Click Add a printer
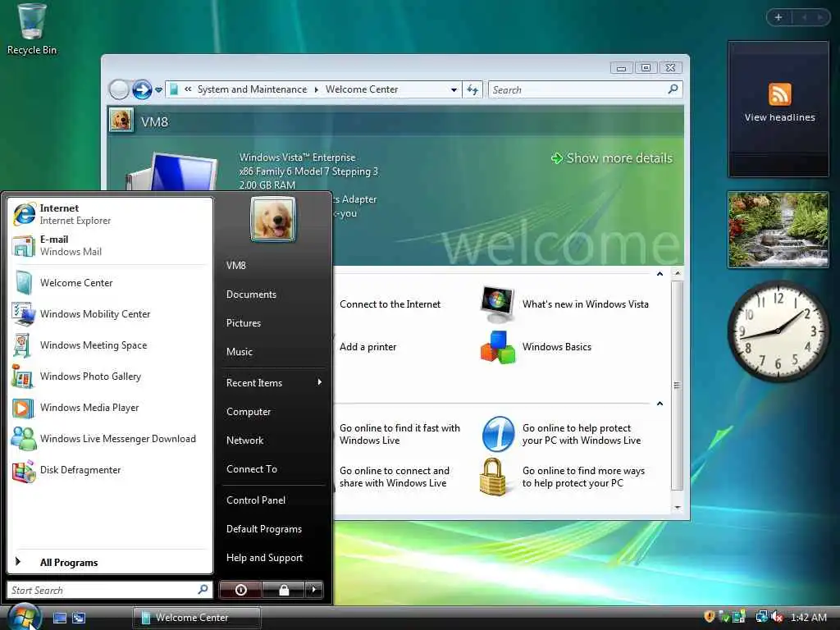The width and height of the screenshot is (840, 630). (368, 347)
